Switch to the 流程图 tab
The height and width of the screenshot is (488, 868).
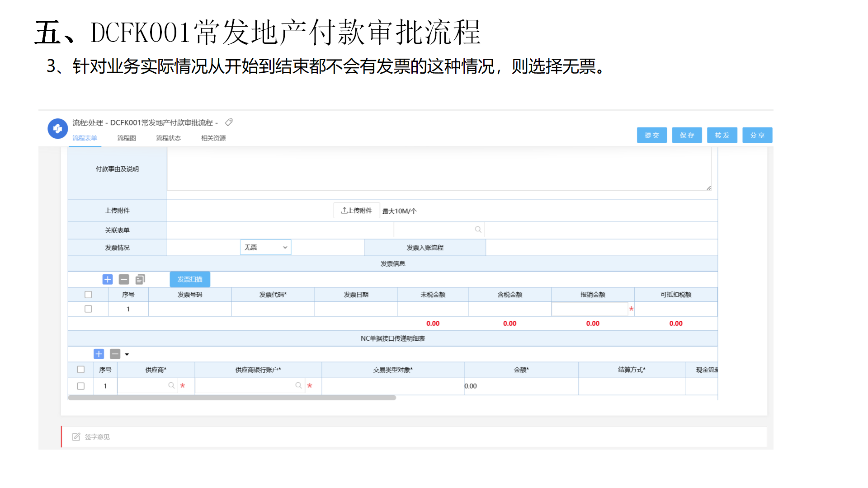127,138
